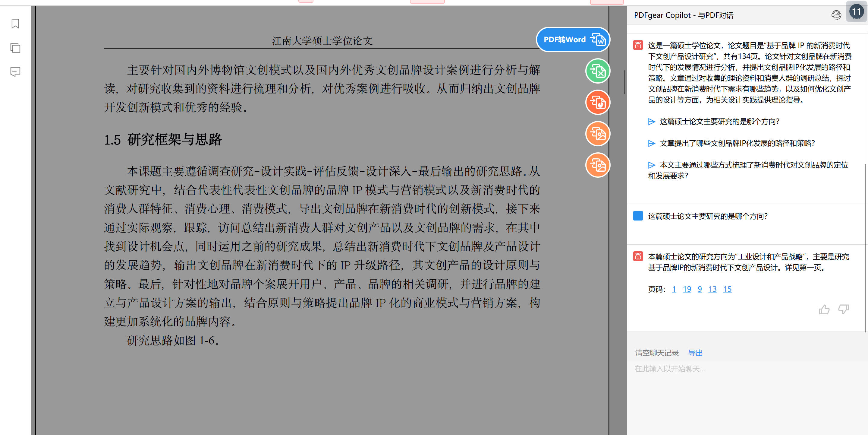This screenshot has height=435, width=868.
Task: Jump to page 13 reference link
Action: [712, 289]
